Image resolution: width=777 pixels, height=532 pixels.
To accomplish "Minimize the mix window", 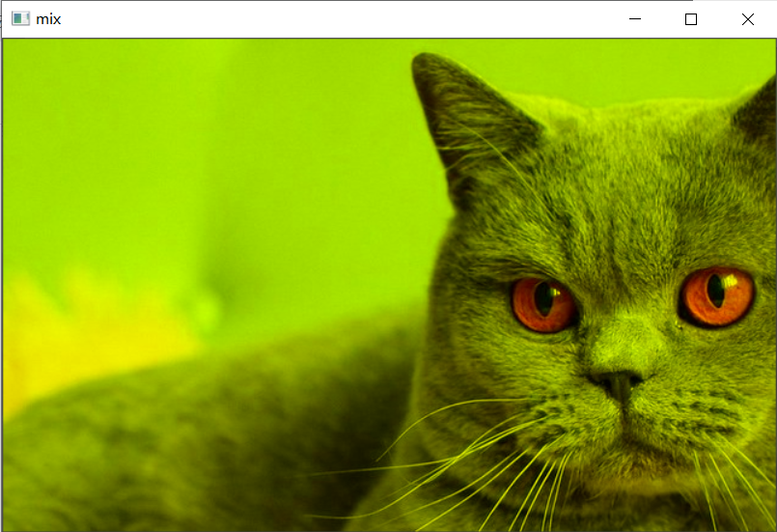I will (634, 18).
